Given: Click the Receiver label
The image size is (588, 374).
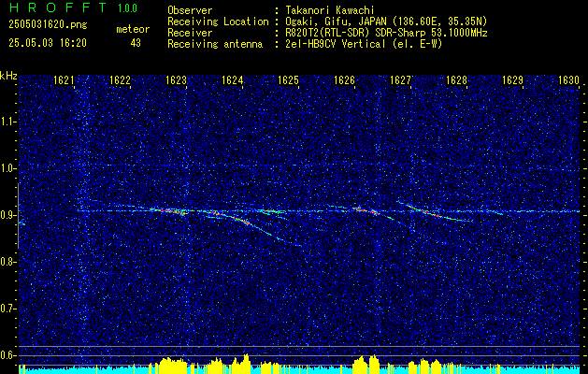Looking at the screenshot, I should tap(190, 33).
